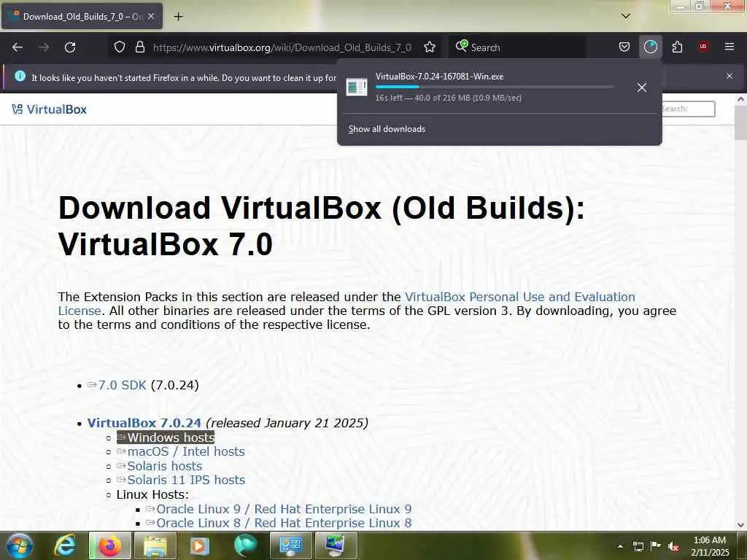Click the highlighted Windows hosts link
747x560 pixels.
pyautogui.click(x=166, y=437)
